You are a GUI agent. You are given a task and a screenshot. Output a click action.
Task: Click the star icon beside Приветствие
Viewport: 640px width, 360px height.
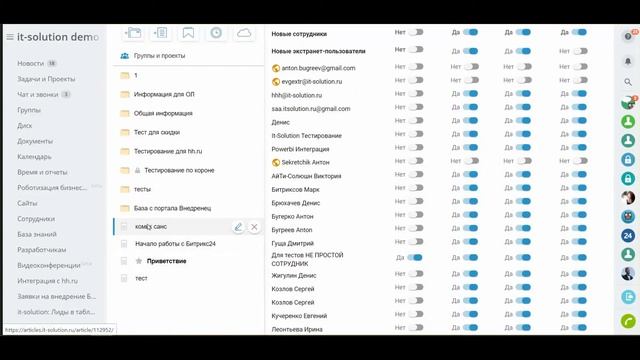(139, 261)
